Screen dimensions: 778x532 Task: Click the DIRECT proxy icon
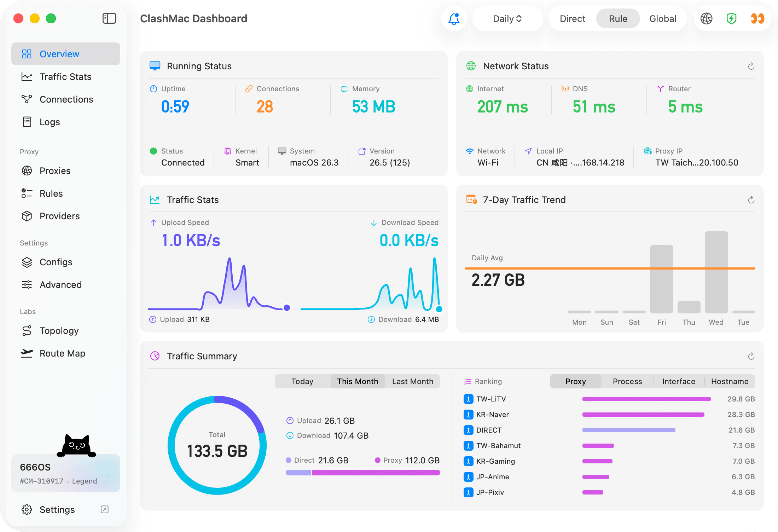(x=469, y=430)
